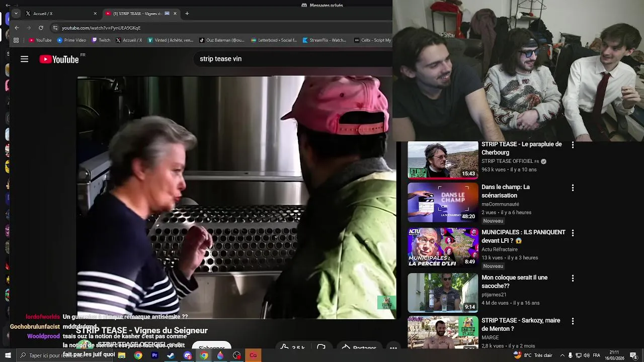Open the site information icon in address bar
Screen dimensions: 644x362
coord(55,28)
